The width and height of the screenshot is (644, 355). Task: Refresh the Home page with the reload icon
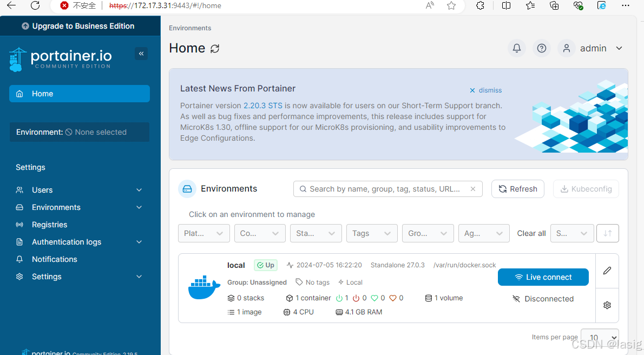pos(215,48)
